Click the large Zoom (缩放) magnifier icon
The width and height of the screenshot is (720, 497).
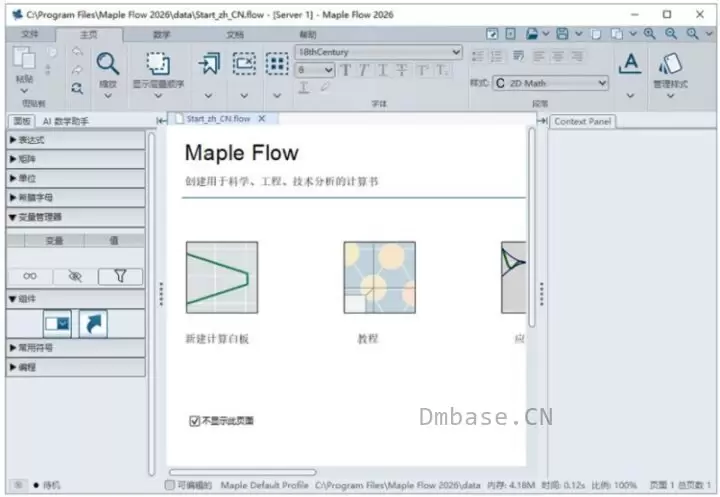(x=108, y=63)
